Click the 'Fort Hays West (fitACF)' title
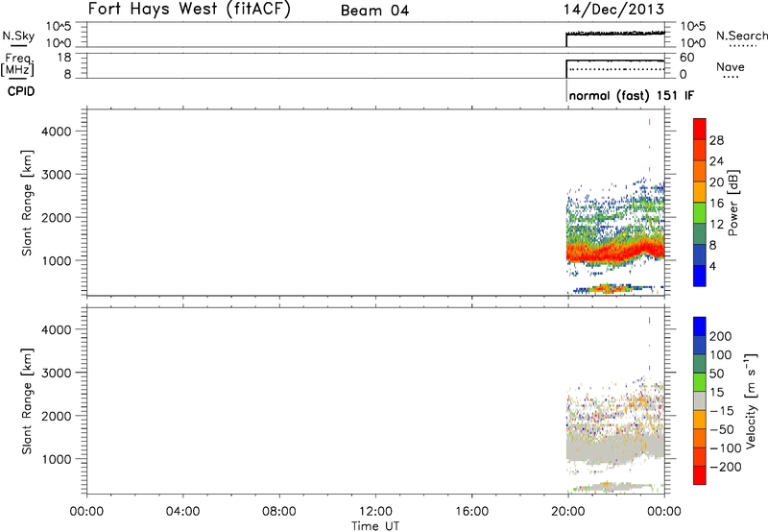 (x=189, y=10)
